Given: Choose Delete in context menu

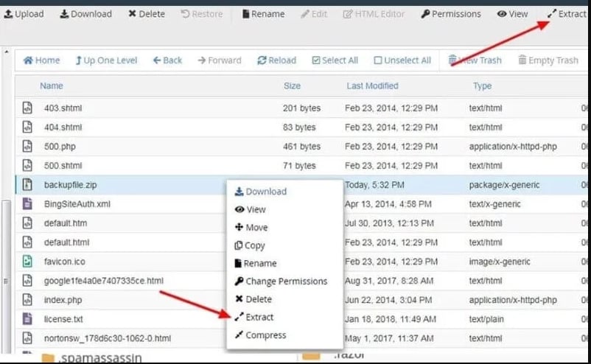Looking at the screenshot, I should coord(253,299).
